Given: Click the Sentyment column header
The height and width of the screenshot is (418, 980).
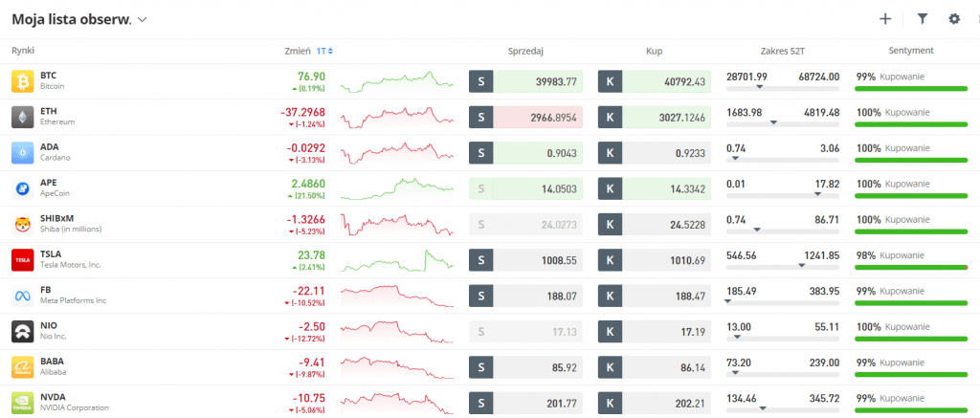Looking at the screenshot, I should pyautogui.click(x=911, y=51).
